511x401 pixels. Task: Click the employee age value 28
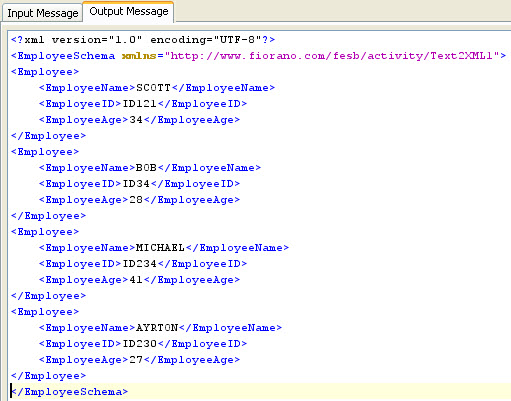click(x=136, y=200)
